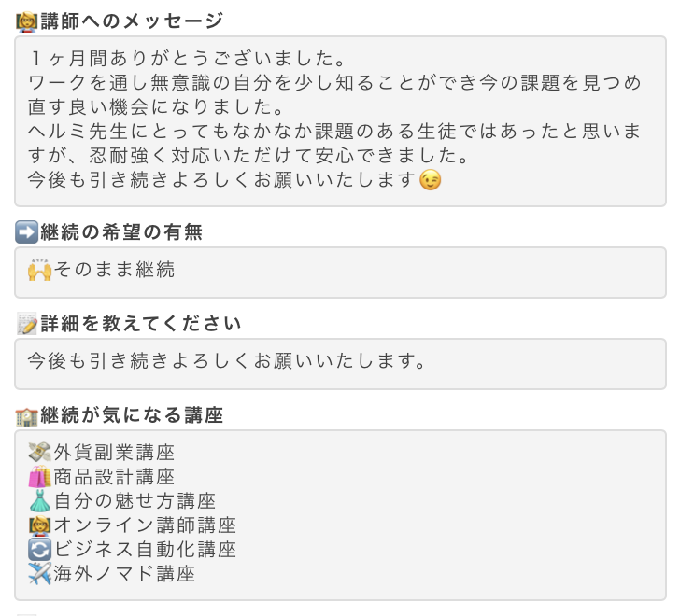
Task: Click the winking face emoji ending the message
Action: (x=431, y=179)
